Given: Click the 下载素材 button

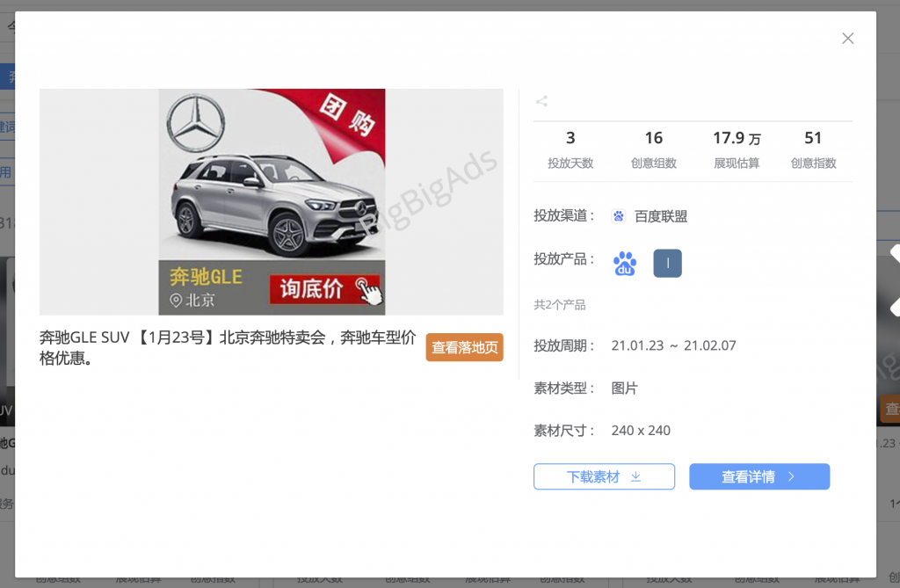Looking at the screenshot, I should click(604, 476).
